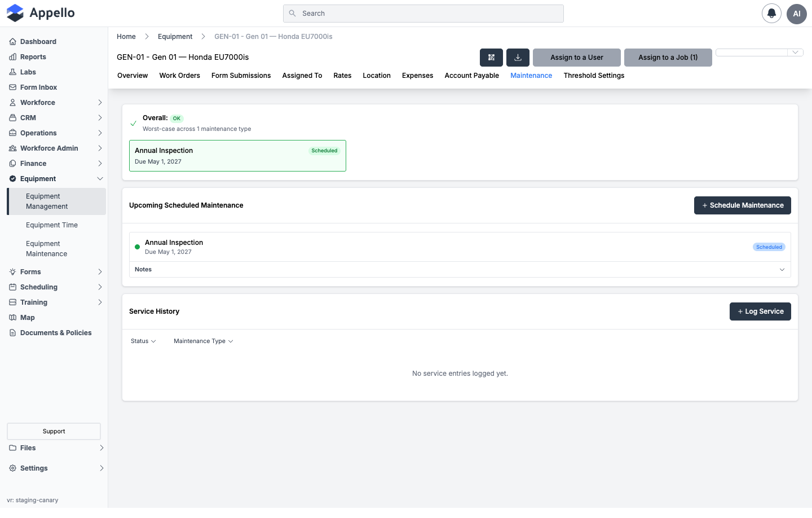812x518 pixels.
Task: Click the Support button
Action: click(54, 432)
